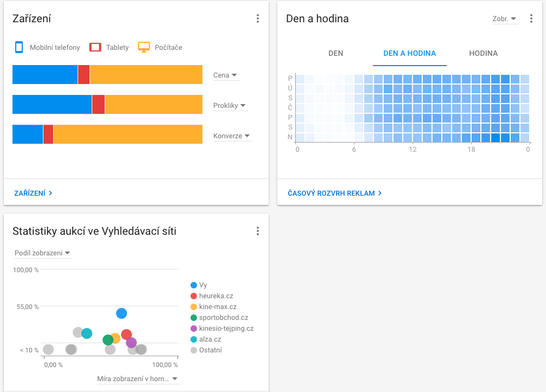
Task: Open the Den a hodina card three-dot menu
Action: coord(531,18)
